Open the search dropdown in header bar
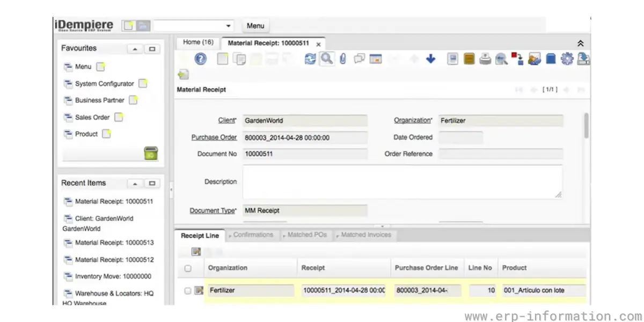This screenshot has height=322, width=644. point(229,26)
